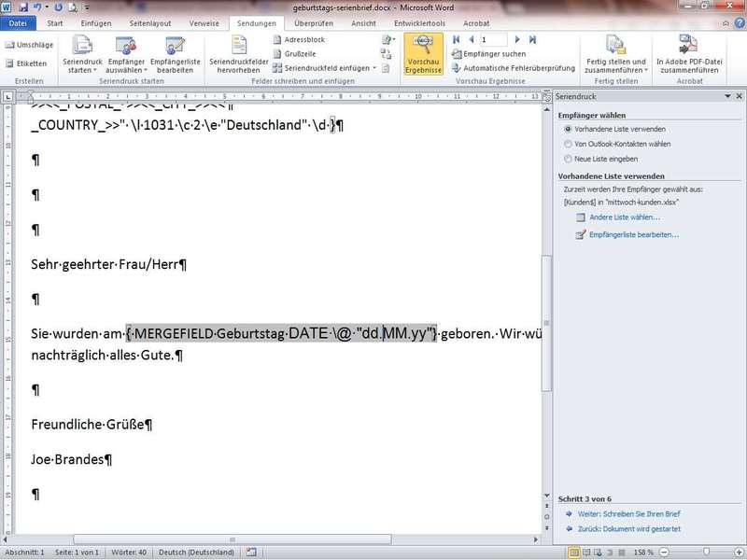
Task: Switch to the Einfügen tab
Action: 96,22
